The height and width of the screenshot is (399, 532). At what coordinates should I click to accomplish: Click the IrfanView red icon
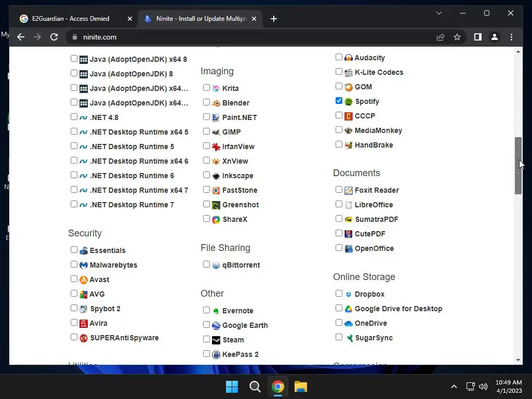click(x=216, y=147)
